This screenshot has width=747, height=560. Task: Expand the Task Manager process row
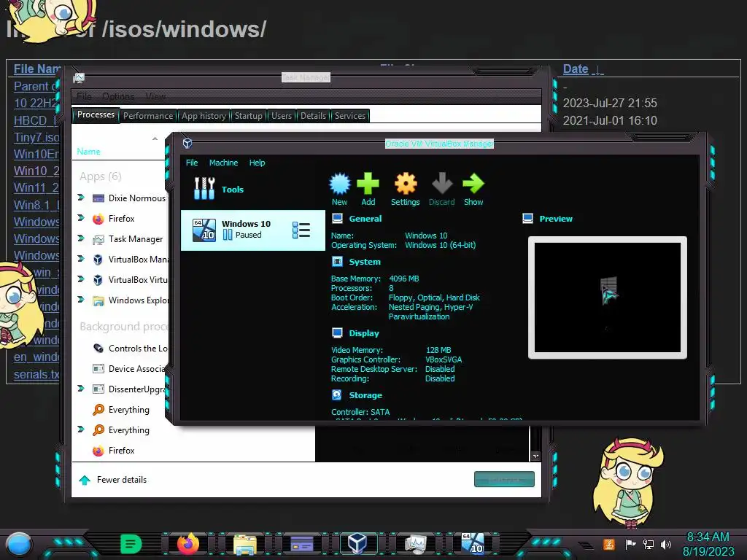[x=81, y=238]
